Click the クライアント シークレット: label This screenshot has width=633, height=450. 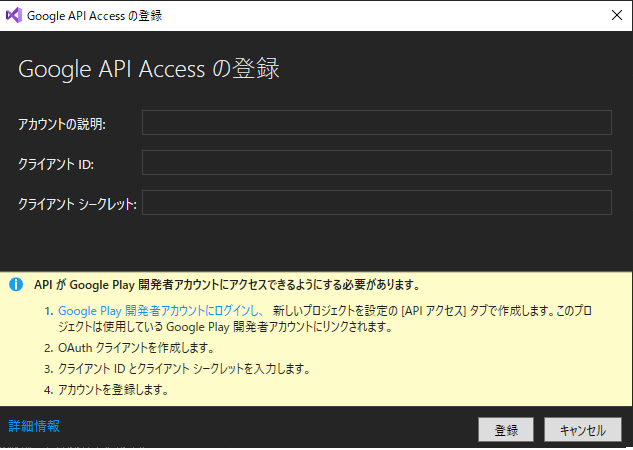[x=77, y=204]
